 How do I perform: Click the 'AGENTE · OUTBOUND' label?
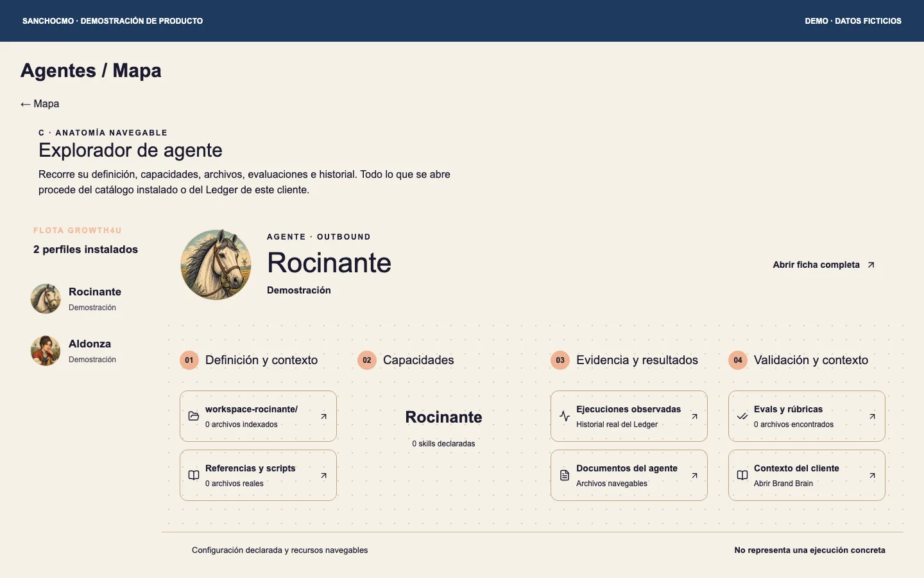[319, 237]
